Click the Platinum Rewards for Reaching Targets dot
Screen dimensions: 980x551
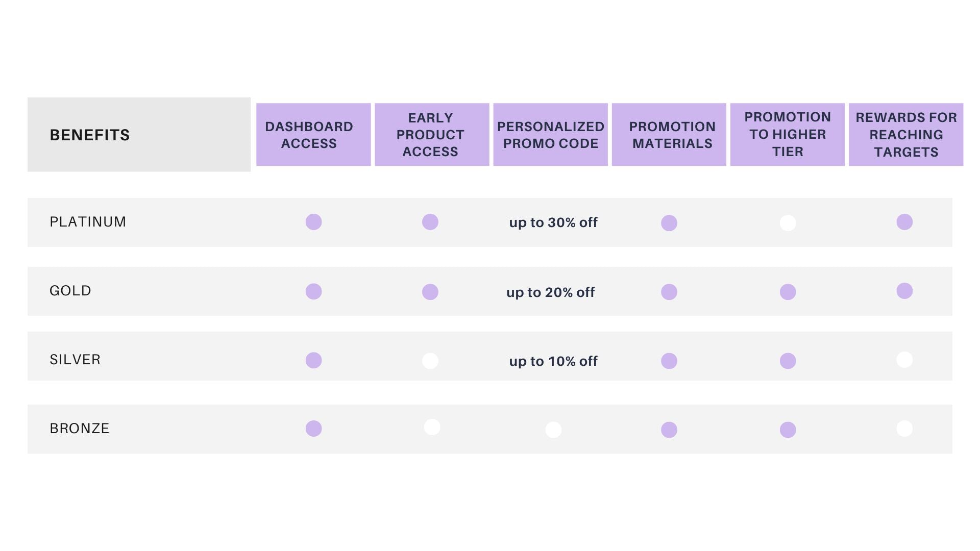[904, 222]
